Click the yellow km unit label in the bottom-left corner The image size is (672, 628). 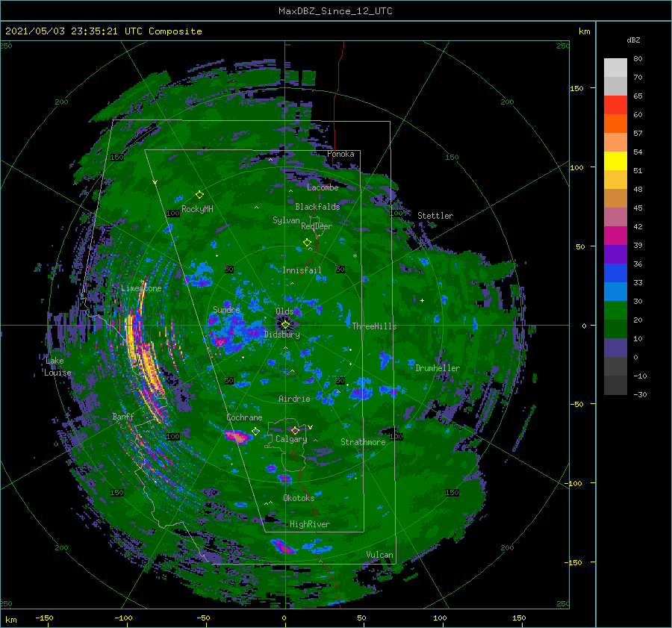[x=10, y=620]
